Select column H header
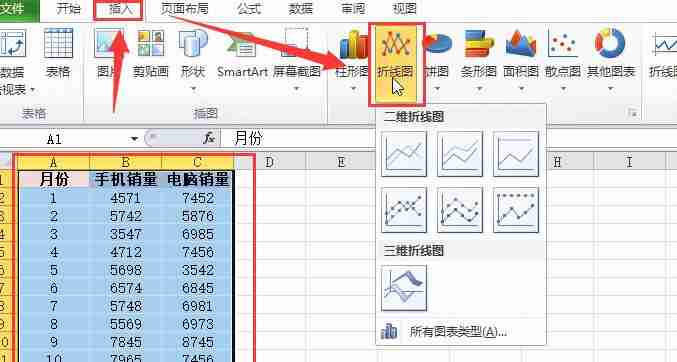Screen dimensions: 677x362 tap(557, 162)
